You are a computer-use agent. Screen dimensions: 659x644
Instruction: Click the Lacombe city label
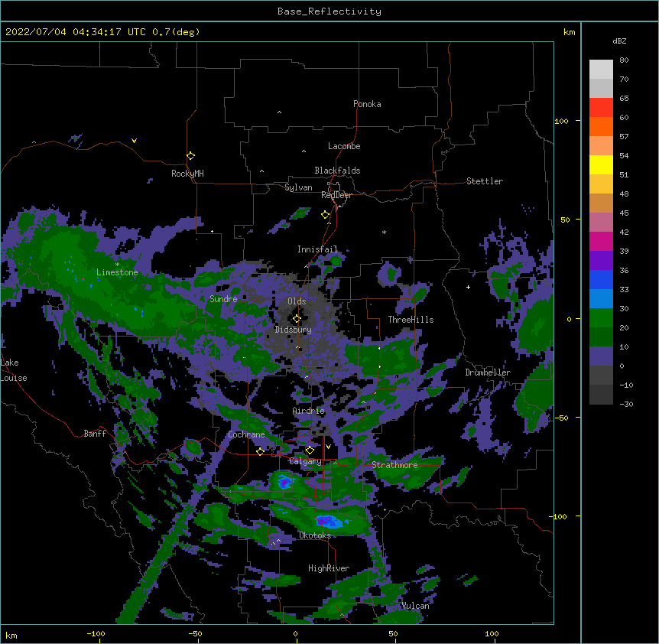click(x=344, y=146)
